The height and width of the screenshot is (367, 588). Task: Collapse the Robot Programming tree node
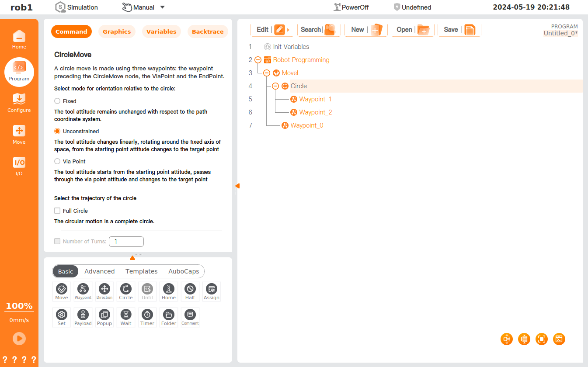pyautogui.click(x=258, y=60)
